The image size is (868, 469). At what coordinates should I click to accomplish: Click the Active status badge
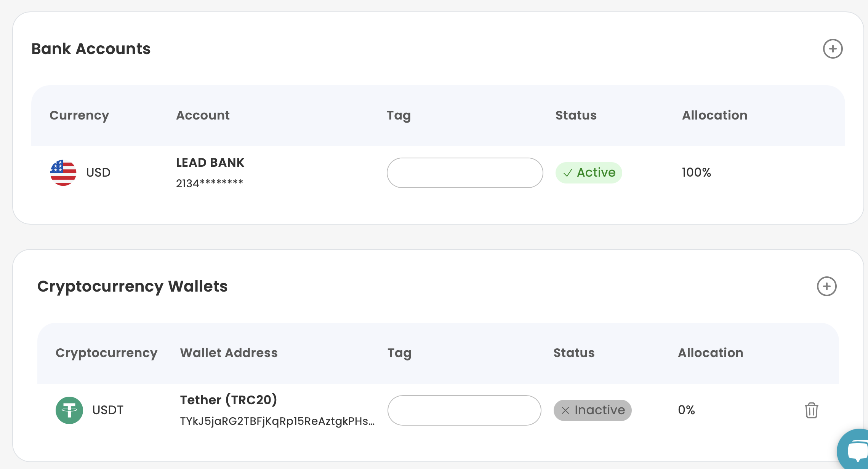click(x=589, y=173)
